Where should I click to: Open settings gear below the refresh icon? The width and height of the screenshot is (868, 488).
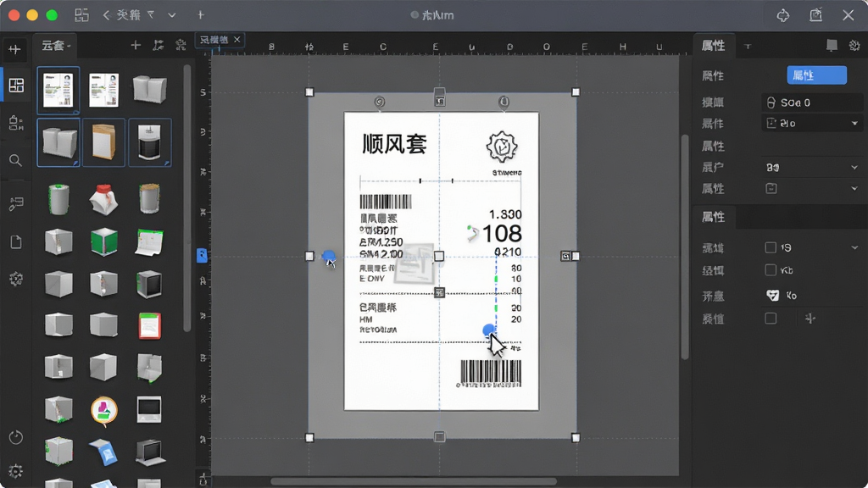point(15,471)
